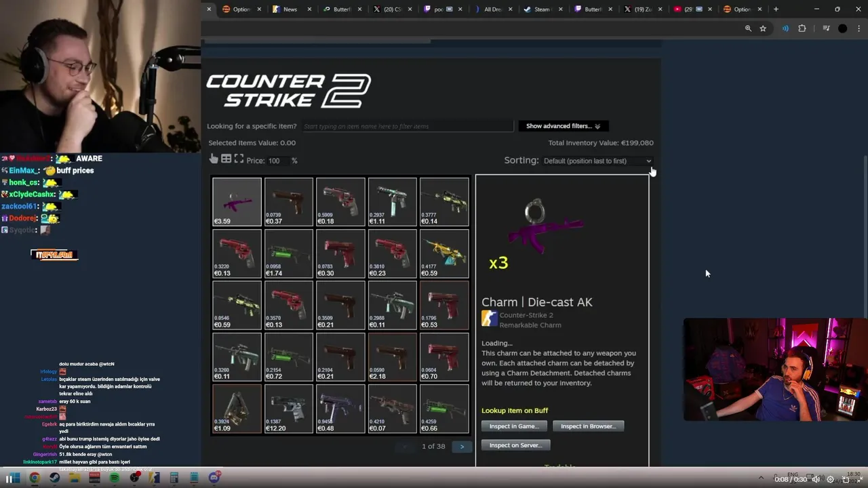Switch to the (20) CS X tab

(x=393, y=9)
